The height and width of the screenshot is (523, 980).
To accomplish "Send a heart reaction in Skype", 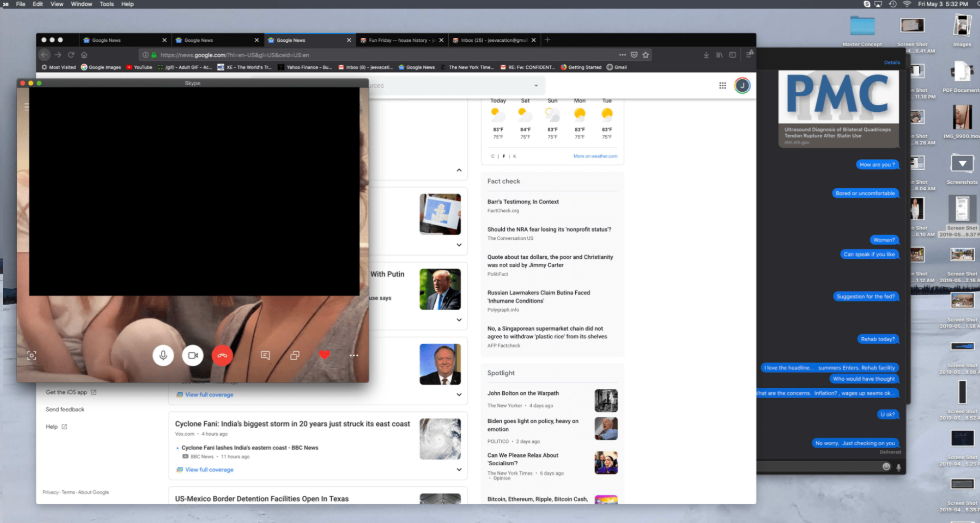I will pyautogui.click(x=324, y=355).
